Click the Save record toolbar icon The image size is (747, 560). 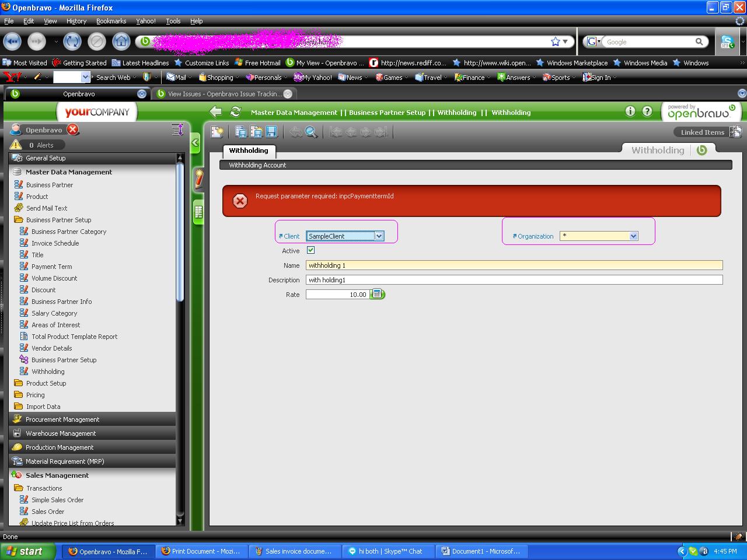point(240,132)
